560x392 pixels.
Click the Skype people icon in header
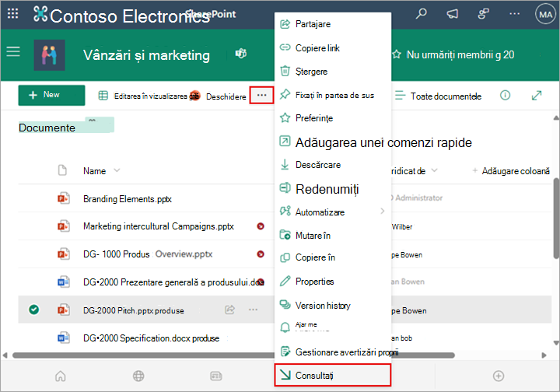[x=483, y=14]
